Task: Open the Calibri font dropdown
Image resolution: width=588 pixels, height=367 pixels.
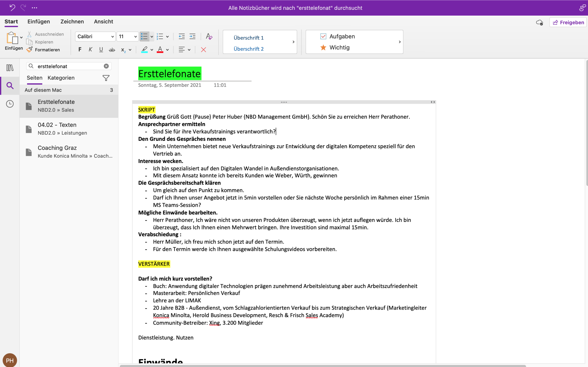Action: 95,36
